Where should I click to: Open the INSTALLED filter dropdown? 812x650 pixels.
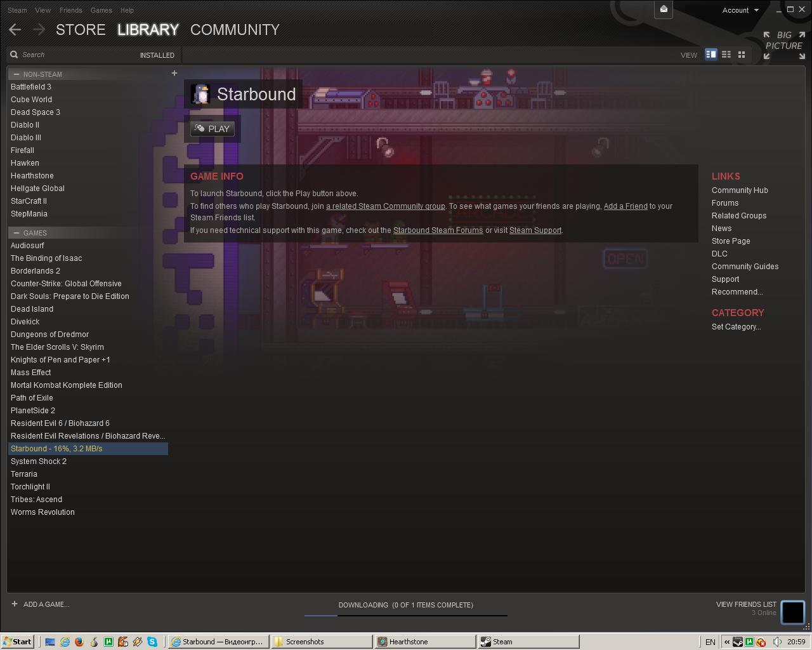point(157,55)
